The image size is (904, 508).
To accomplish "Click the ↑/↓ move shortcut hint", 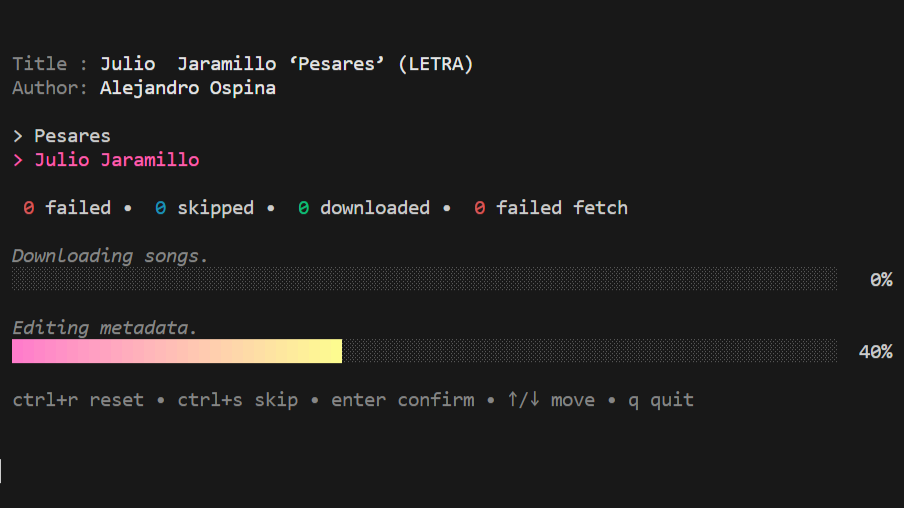I will (x=551, y=400).
